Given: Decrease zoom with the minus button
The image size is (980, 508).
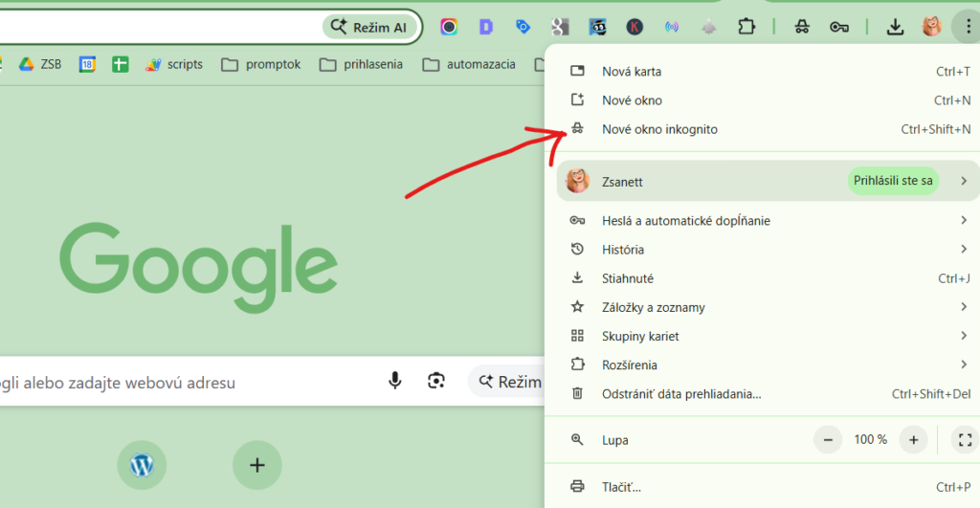Looking at the screenshot, I should (x=828, y=440).
